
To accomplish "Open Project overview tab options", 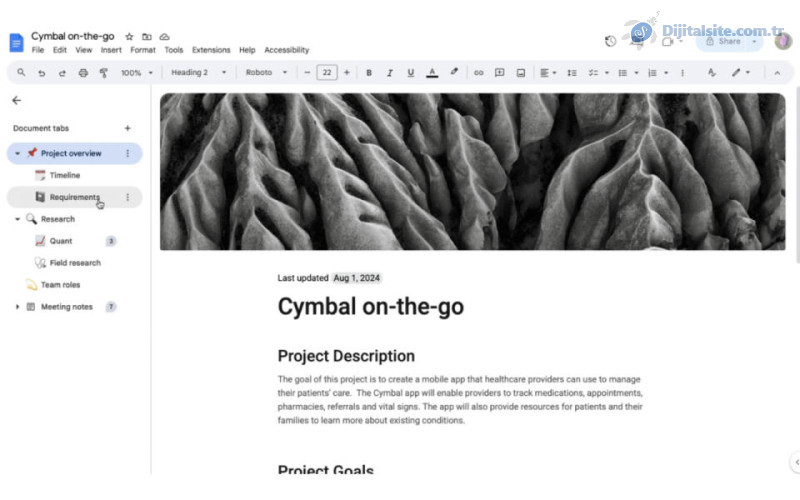I will pyautogui.click(x=128, y=153).
